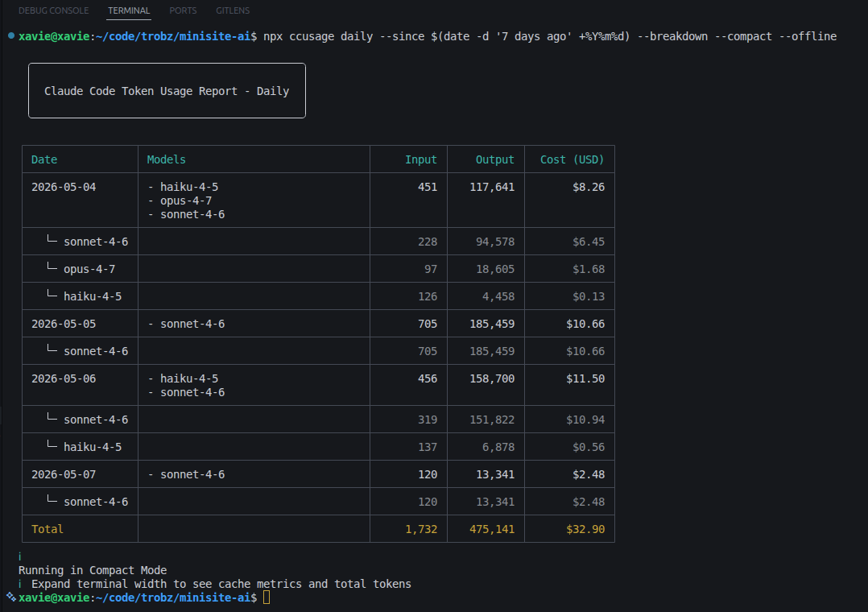868x612 pixels.
Task: Click the '--offline' flag in the command
Action: click(x=808, y=36)
